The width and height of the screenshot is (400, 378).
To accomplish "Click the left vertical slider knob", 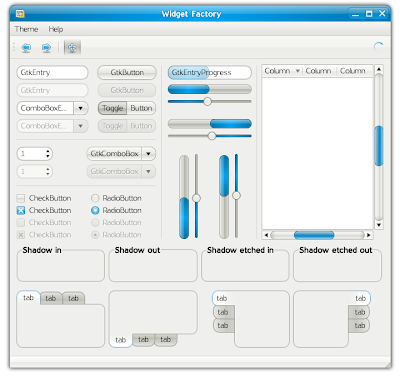I will click(x=196, y=198).
